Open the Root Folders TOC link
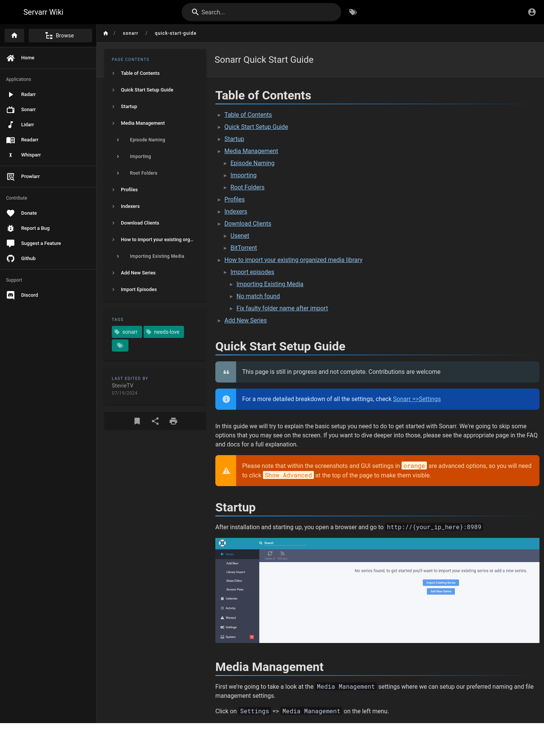This screenshot has width=544, height=756. [x=247, y=187]
